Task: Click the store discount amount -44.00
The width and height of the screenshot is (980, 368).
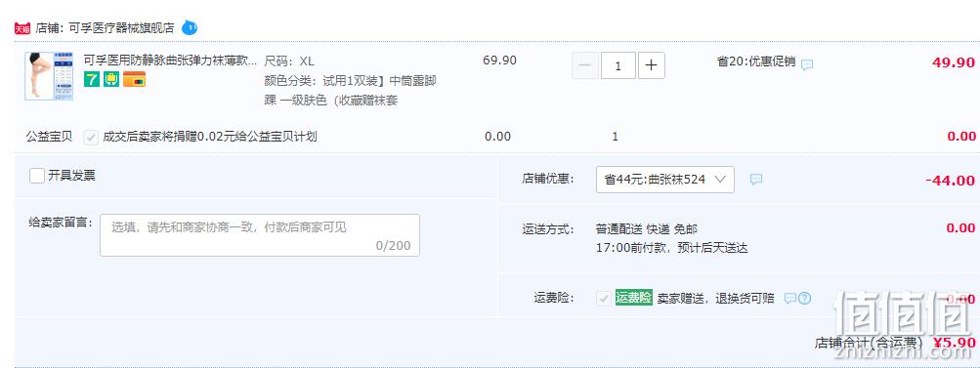Action: (x=950, y=181)
